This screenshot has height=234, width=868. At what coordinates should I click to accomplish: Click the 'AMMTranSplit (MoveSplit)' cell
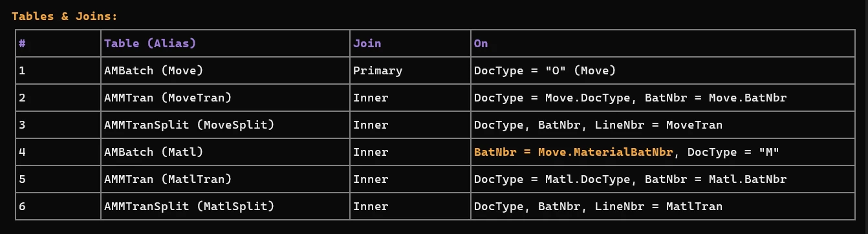[225, 125]
